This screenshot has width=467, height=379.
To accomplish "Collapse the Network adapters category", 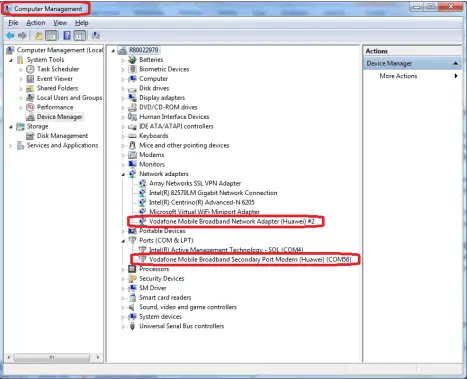I will pos(123,174).
